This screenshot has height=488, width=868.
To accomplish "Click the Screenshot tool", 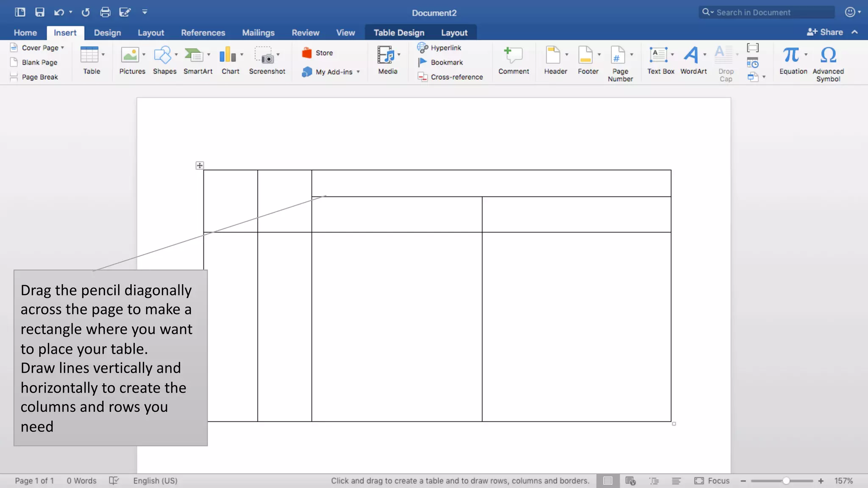I will 264,55.
